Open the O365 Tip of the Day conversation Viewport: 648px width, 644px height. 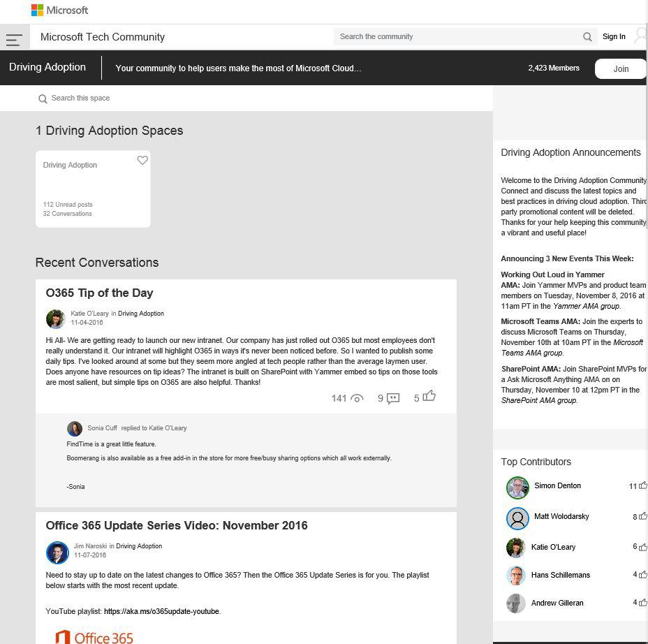99,293
